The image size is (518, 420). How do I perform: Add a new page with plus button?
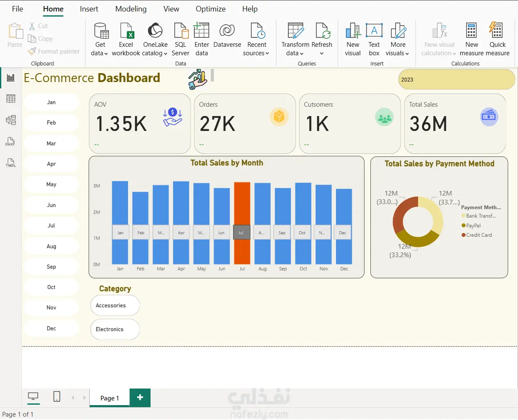[x=140, y=397]
